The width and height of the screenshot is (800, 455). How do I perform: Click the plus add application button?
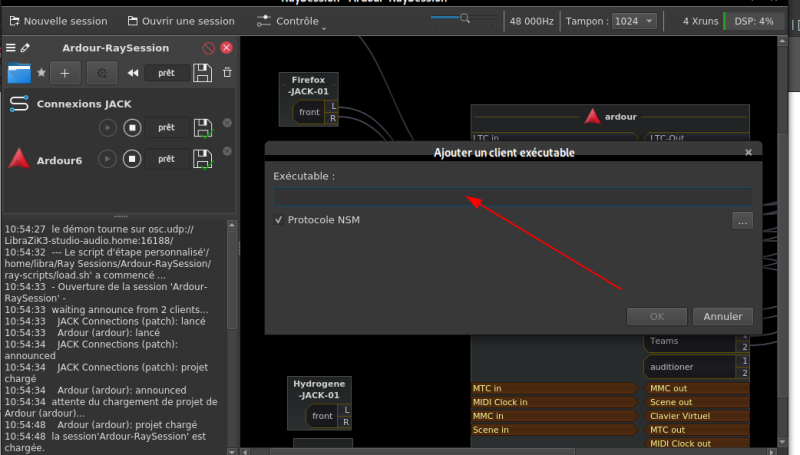coord(65,73)
